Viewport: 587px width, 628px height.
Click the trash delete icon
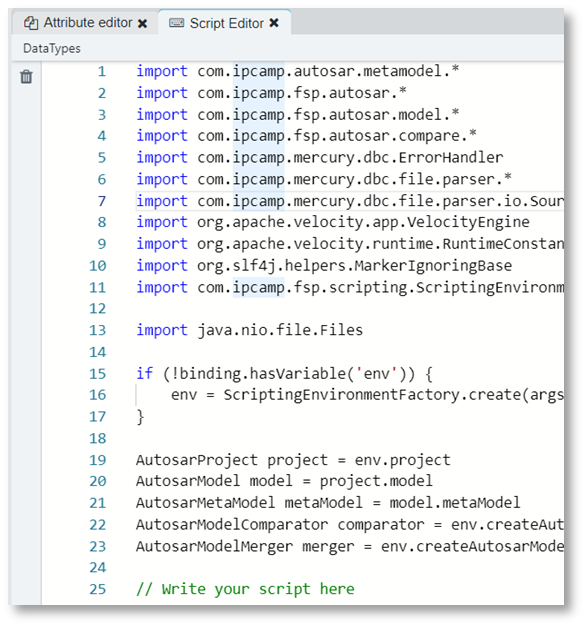[x=26, y=76]
